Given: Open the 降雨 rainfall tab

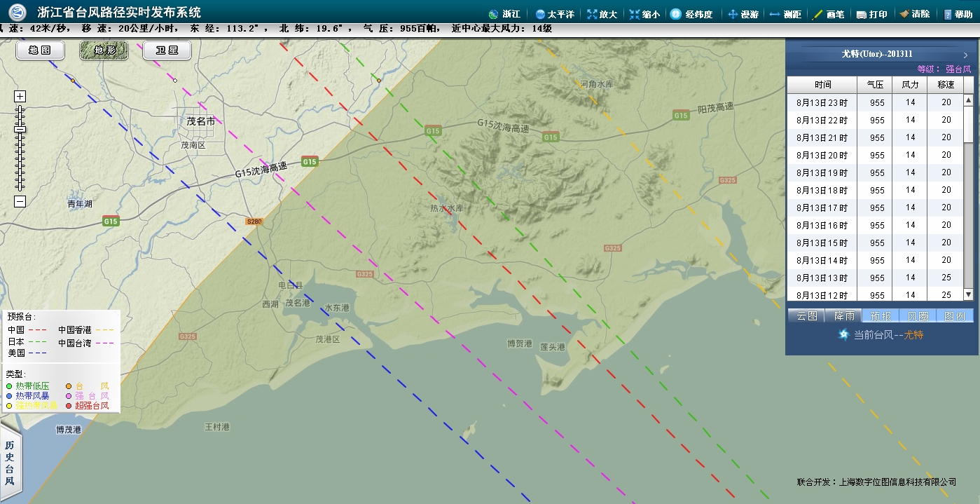Looking at the screenshot, I should tap(843, 316).
